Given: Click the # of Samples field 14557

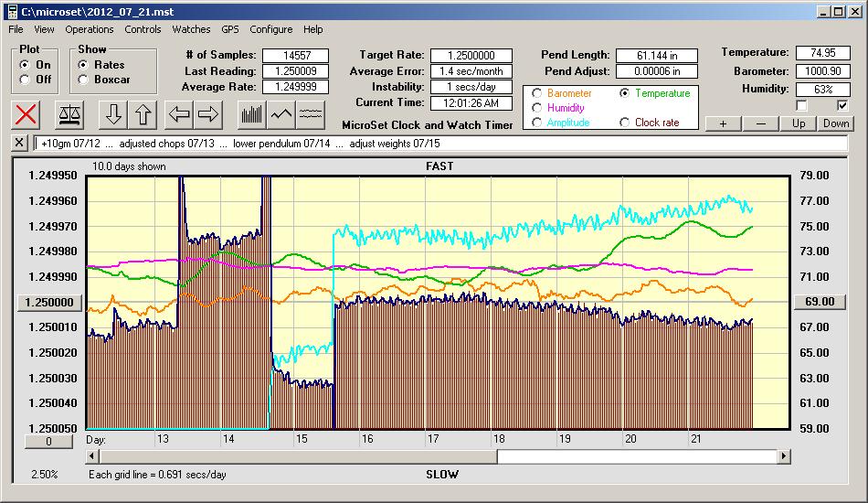Looking at the screenshot, I should [296, 56].
